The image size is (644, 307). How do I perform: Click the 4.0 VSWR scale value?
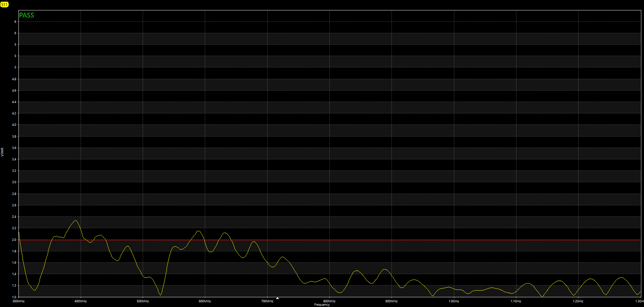(x=14, y=125)
